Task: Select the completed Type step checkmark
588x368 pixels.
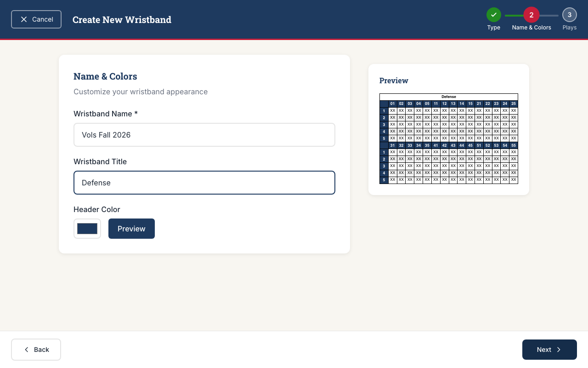Action: tap(494, 15)
